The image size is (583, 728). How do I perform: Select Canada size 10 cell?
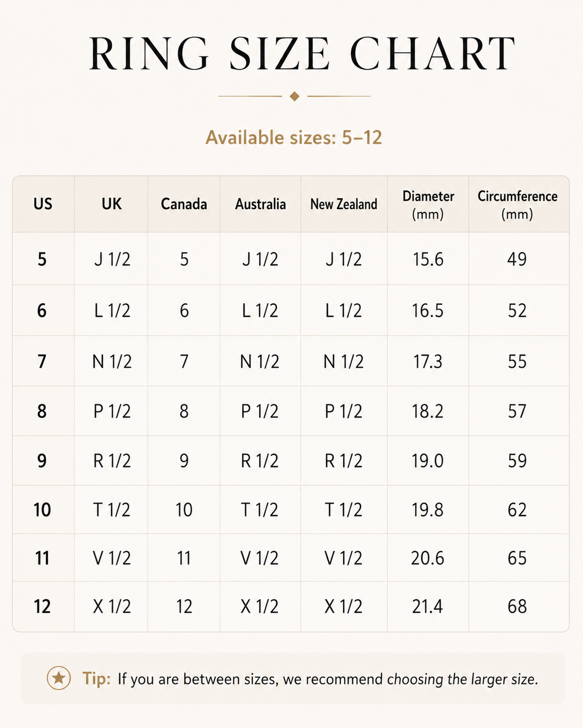[184, 510]
